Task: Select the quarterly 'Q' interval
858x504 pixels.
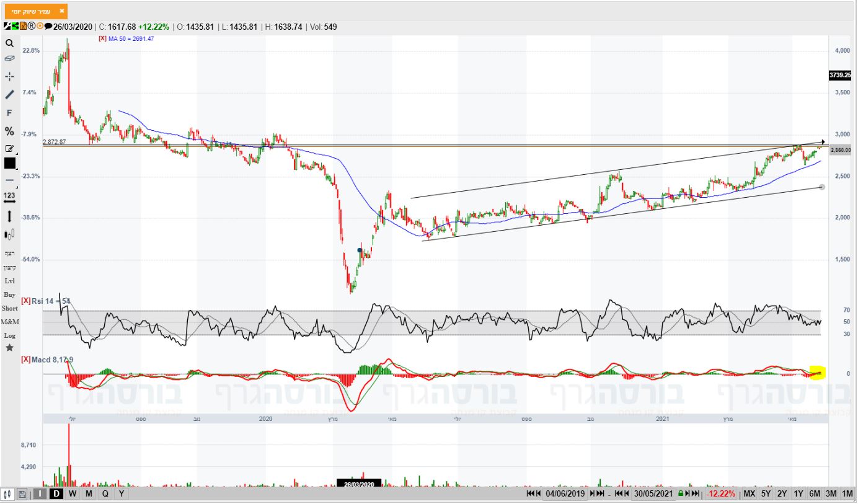Action: tap(105, 494)
